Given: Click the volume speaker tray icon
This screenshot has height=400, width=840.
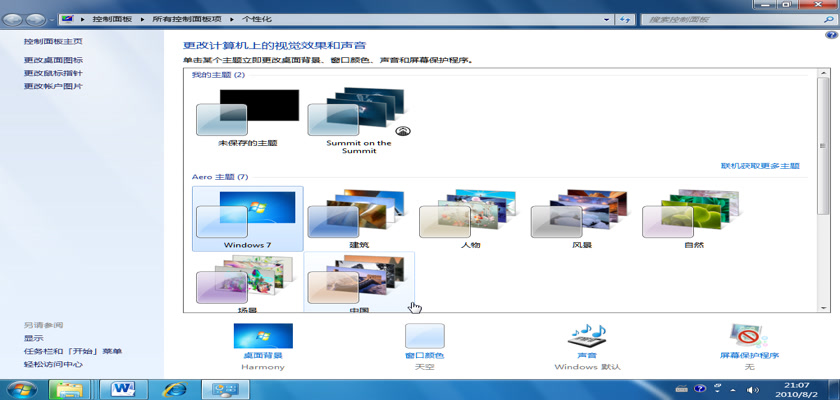Looking at the screenshot, I should click(753, 388).
